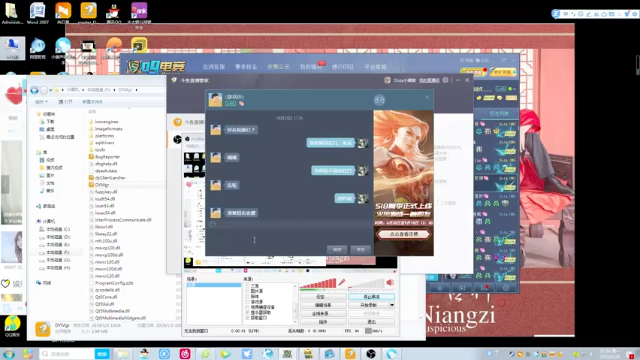The height and width of the screenshot is (360, 640).
Task: Open the cheating announcement menu item
Action: (x=278, y=67)
